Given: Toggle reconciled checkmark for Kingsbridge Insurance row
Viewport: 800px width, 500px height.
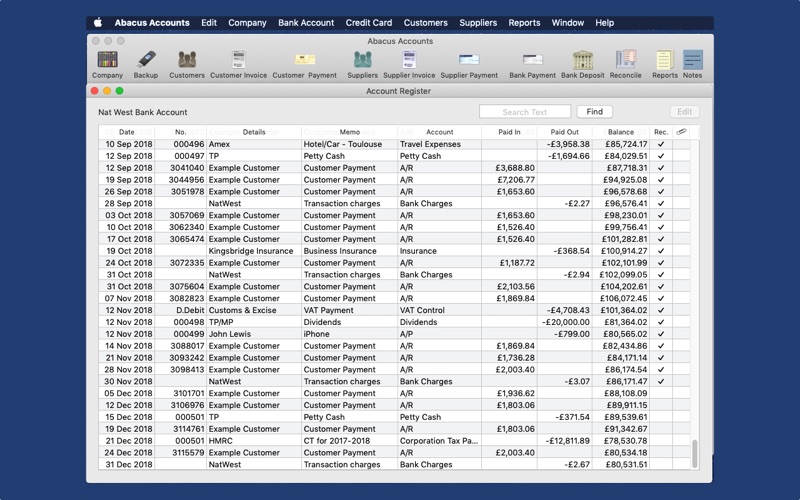Looking at the screenshot, I should click(x=661, y=251).
